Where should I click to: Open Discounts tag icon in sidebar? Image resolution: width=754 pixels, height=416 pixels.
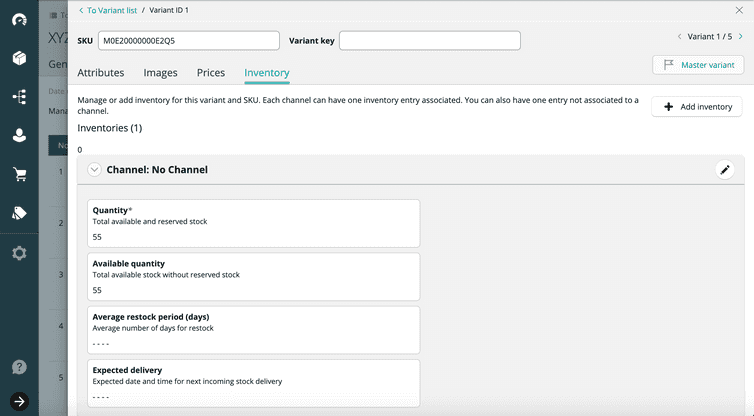click(19, 213)
